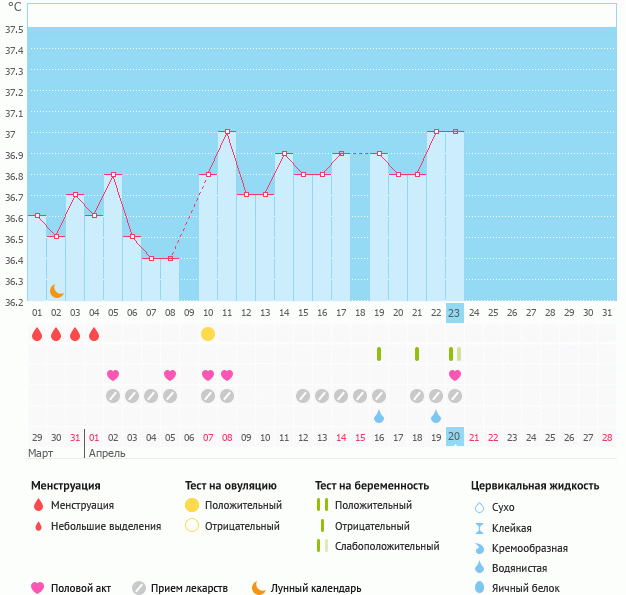Click the cervical fluid drop on cycle day 22
Screen dimensions: 626x595
point(436,417)
